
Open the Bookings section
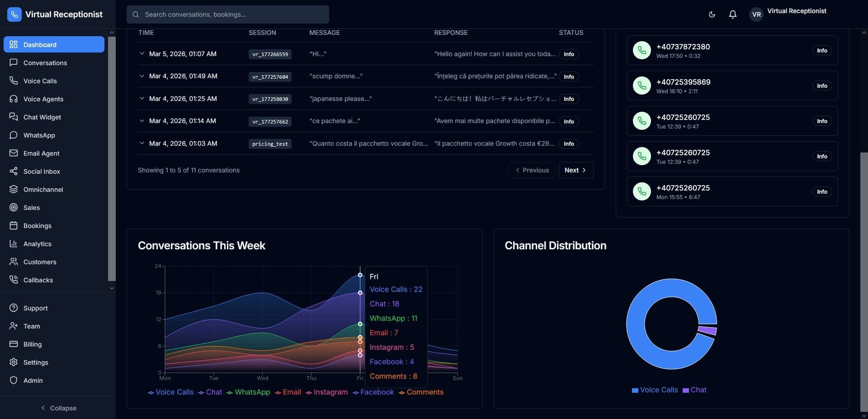pos(37,226)
